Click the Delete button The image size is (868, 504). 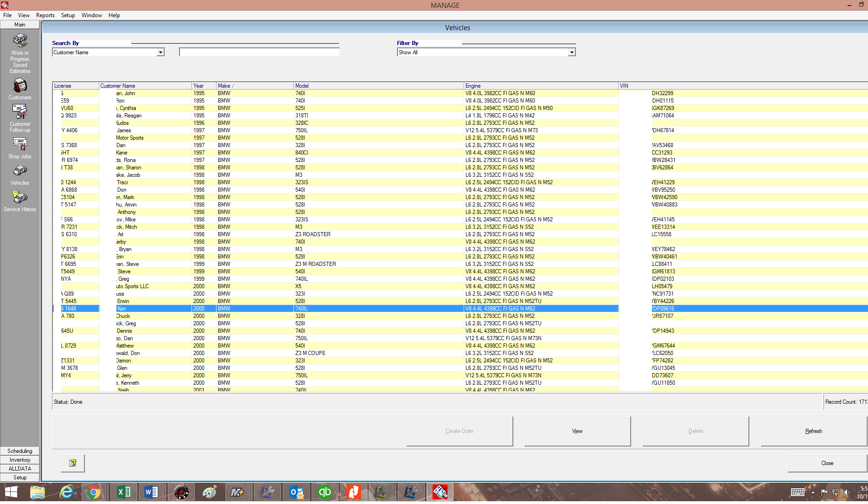(x=696, y=431)
